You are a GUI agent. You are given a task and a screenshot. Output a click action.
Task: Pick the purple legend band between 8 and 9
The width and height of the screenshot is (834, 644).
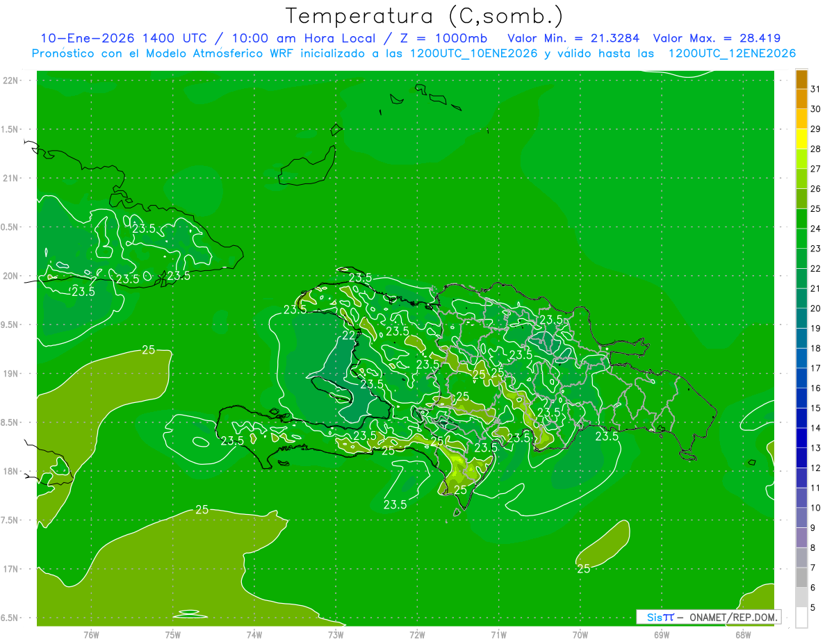point(801,538)
